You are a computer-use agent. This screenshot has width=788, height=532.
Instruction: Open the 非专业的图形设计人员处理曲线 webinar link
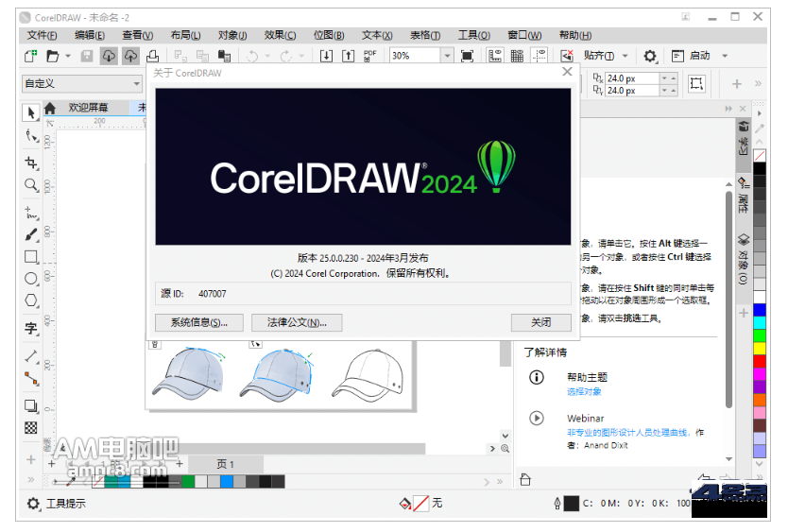[x=627, y=433]
